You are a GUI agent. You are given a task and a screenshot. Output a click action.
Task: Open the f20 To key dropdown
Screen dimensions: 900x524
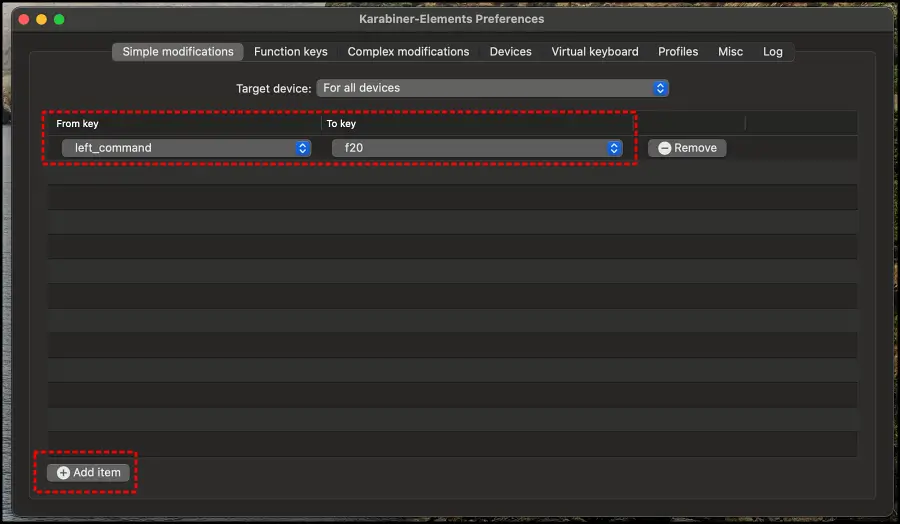tap(477, 148)
